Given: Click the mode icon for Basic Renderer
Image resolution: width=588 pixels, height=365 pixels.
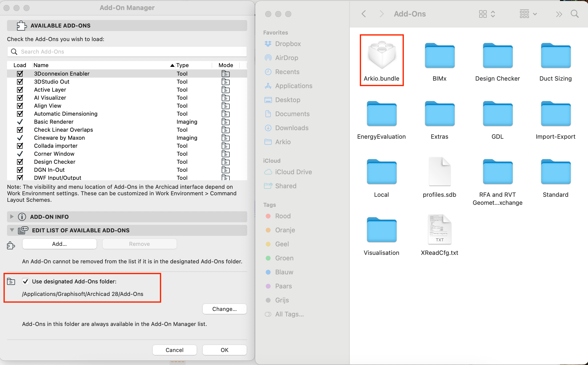Looking at the screenshot, I should click(226, 122).
